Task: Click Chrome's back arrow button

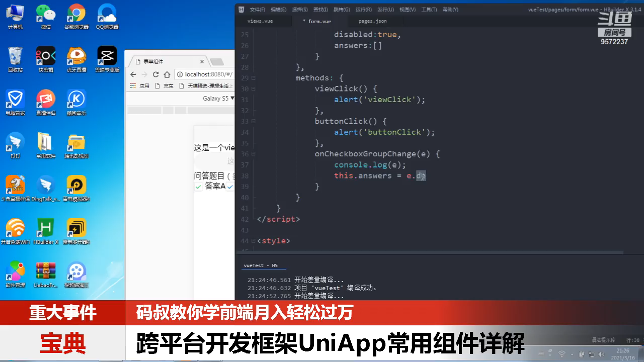Action: 133,74
